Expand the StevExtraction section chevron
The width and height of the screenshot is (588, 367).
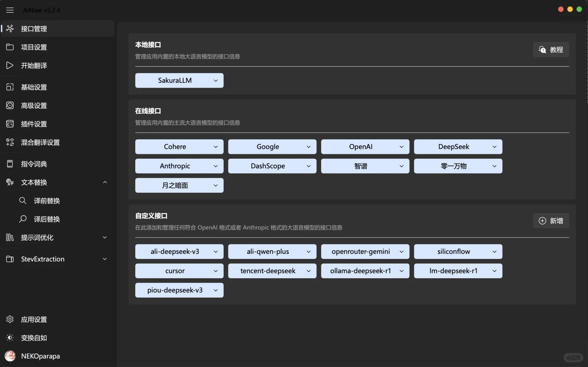[105, 259]
